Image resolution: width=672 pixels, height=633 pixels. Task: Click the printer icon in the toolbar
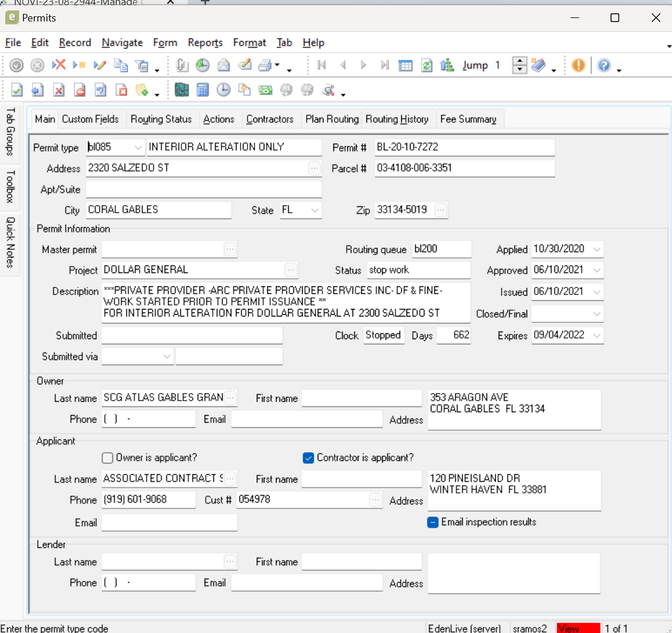coord(266,66)
